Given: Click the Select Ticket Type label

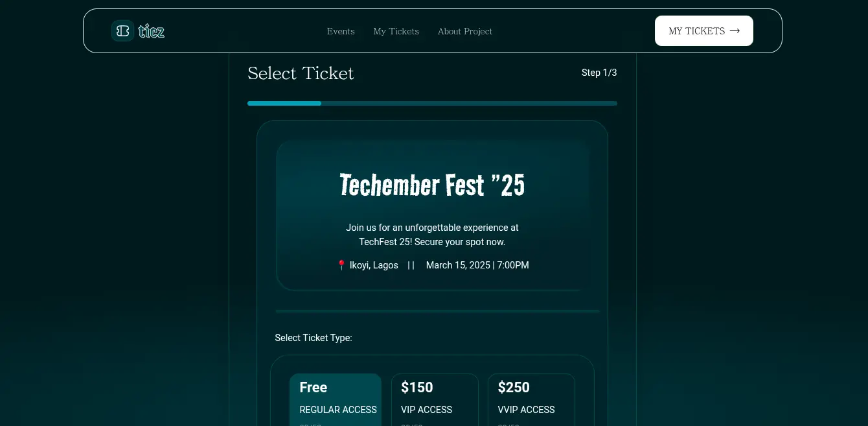Looking at the screenshot, I should tap(314, 338).
